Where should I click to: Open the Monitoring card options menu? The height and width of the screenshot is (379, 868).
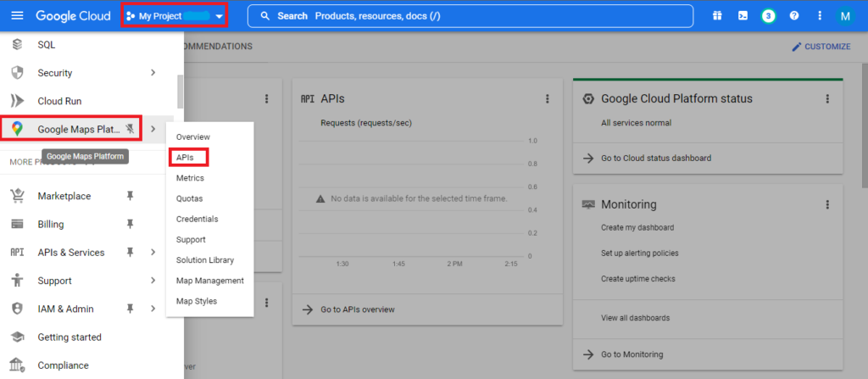(827, 204)
